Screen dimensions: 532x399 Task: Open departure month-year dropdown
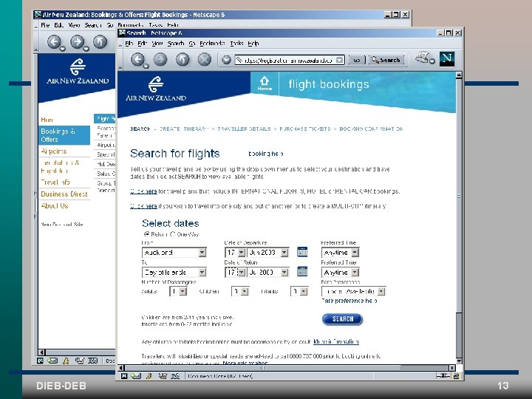click(268, 253)
